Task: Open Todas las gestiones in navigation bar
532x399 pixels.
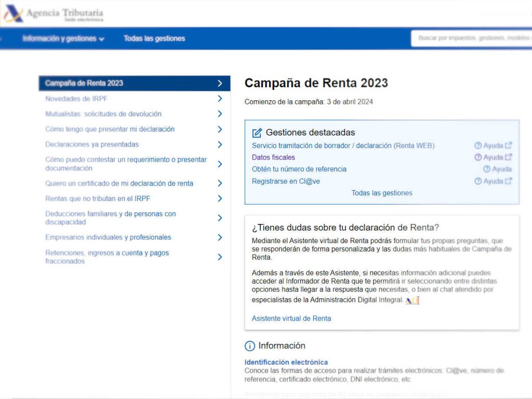Action: [x=154, y=38]
